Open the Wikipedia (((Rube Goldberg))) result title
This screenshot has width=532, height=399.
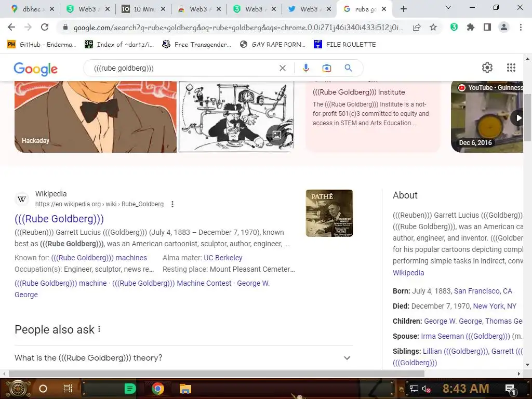[59, 219]
